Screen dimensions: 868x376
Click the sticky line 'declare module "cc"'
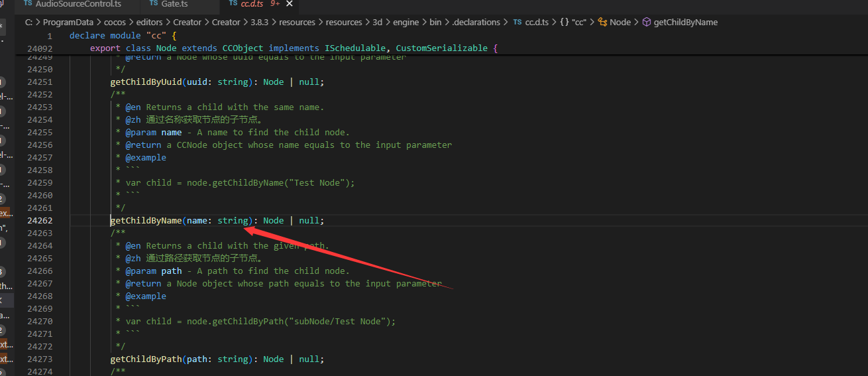[x=123, y=36]
